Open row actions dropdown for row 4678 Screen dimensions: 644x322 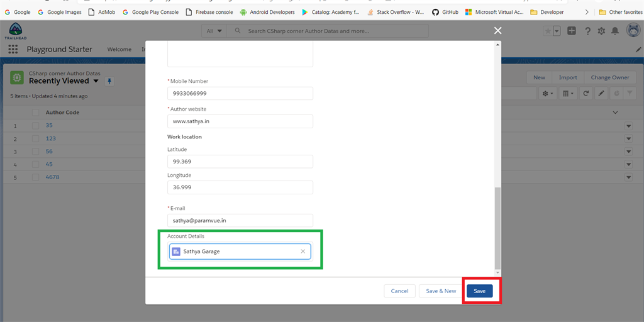coord(628,177)
